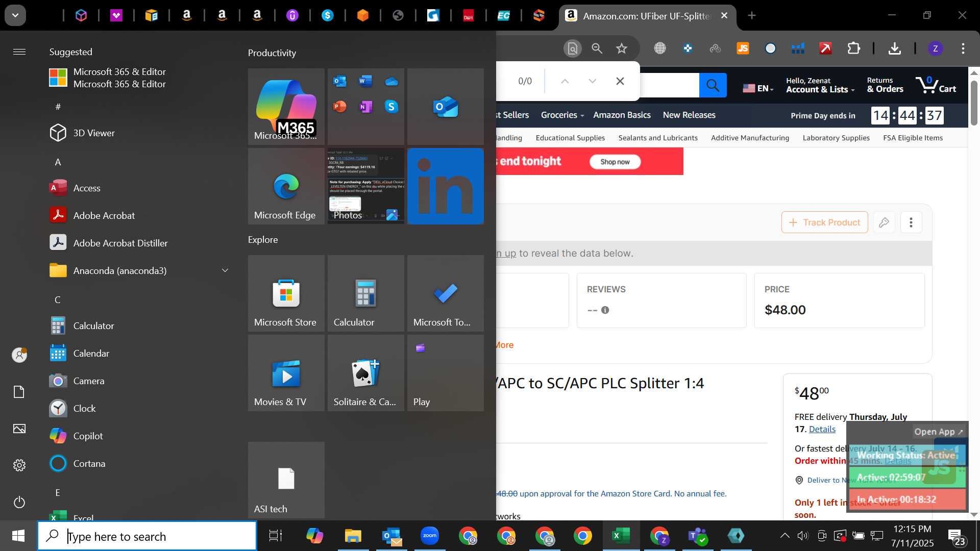
Task: Open Zoom from the taskbar
Action: 430,536
